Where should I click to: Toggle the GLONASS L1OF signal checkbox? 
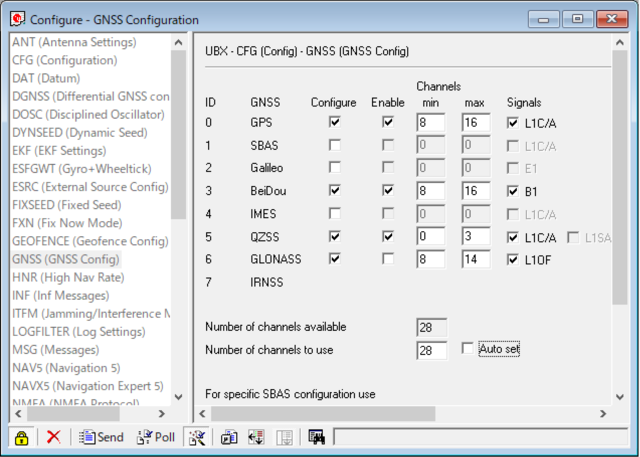coord(513,260)
